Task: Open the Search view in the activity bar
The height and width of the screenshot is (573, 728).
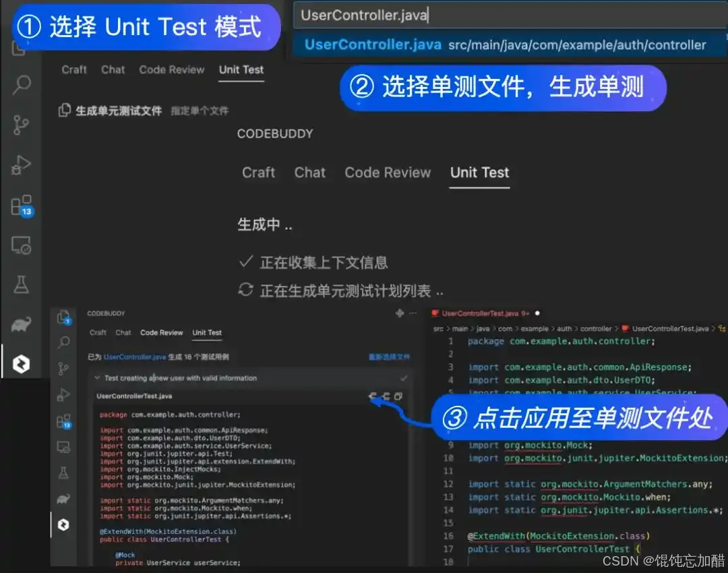Action: pyautogui.click(x=22, y=85)
